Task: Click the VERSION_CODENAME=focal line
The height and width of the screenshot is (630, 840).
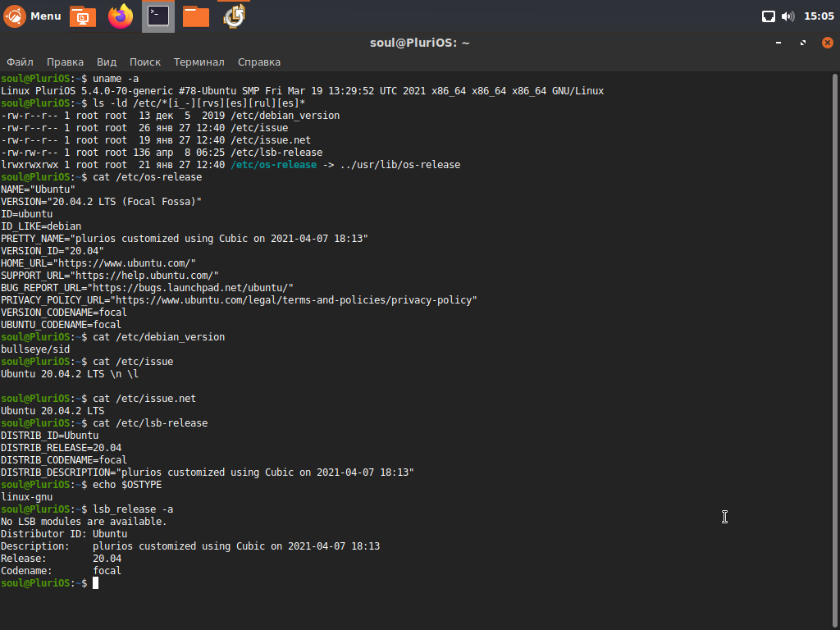Action: (64, 313)
